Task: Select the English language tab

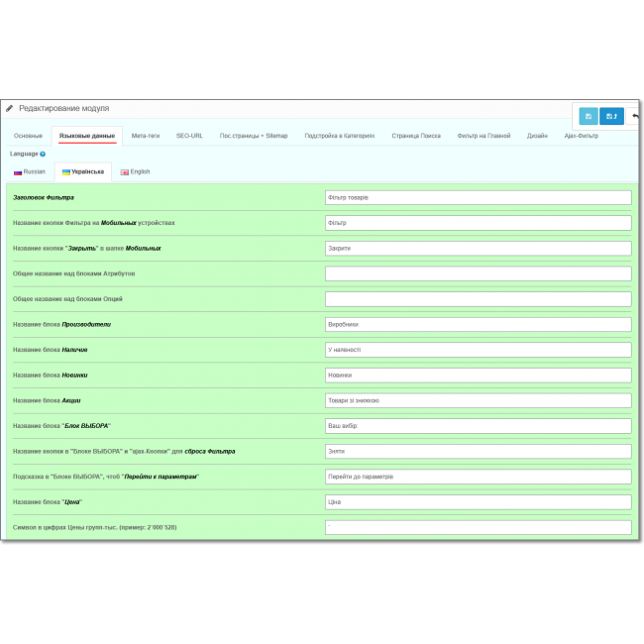Action: pos(136,171)
